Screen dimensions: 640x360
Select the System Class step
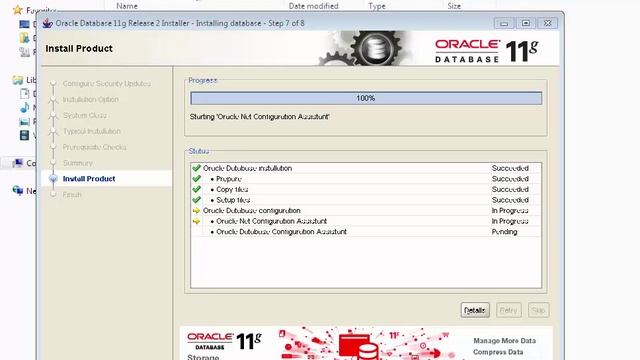tap(85, 116)
